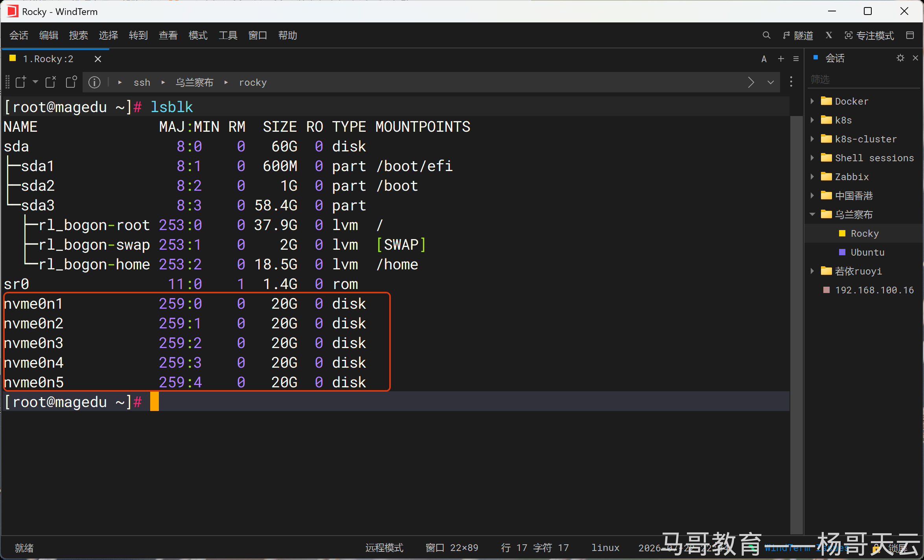Collapse the 乌兰察布 folder
The height and width of the screenshot is (560, 924).
tap(812, 214)
